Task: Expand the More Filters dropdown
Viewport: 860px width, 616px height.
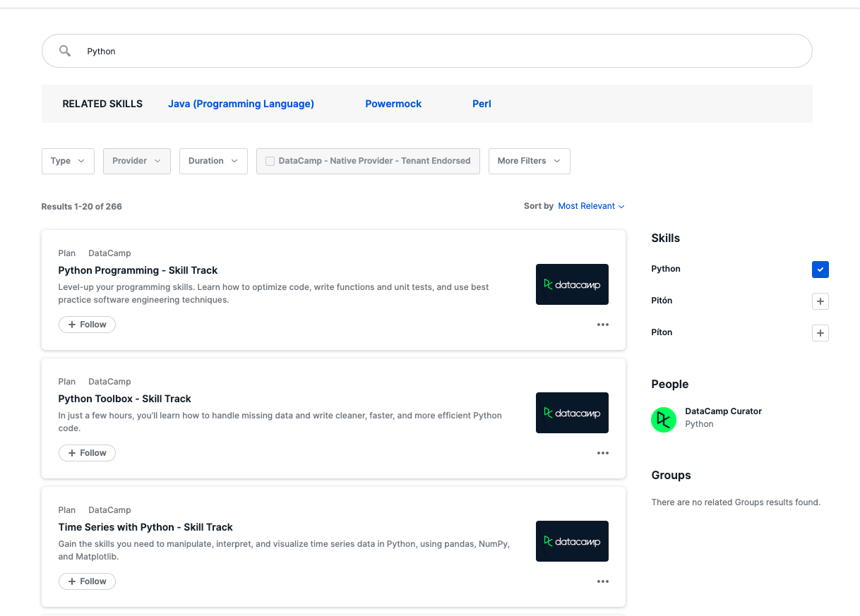Action: point(530,161)
